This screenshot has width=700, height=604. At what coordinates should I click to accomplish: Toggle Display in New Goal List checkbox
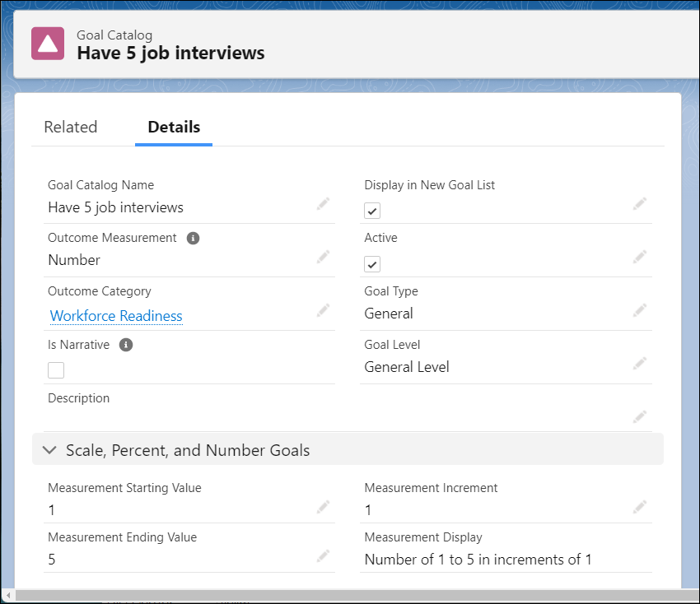[x=372, y=211]
